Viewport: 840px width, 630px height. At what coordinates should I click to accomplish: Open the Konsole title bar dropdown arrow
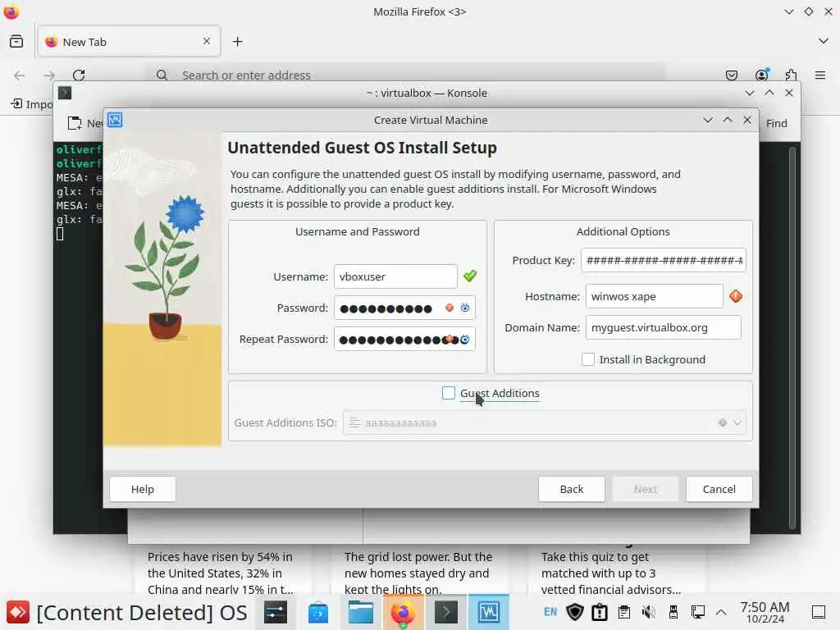[x=750, y=93]
